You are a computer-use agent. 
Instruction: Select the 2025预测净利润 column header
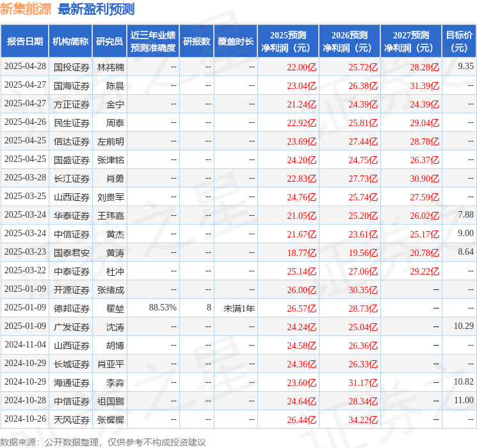click(288, 42)
